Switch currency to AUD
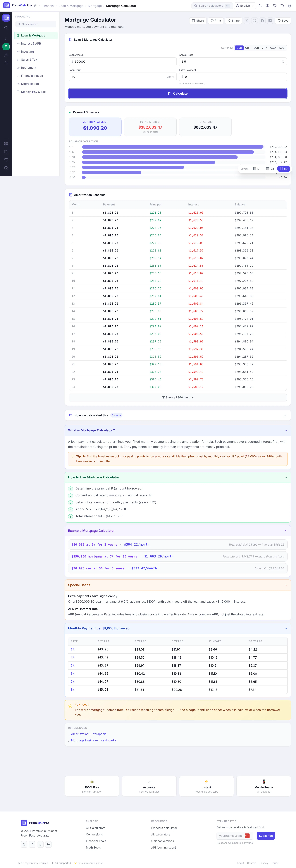The width and height of the screenshot is (296, 868). 282,48
